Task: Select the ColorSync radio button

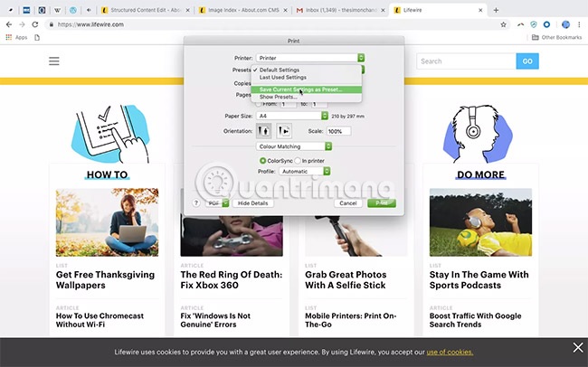Action: pos(263,160)
